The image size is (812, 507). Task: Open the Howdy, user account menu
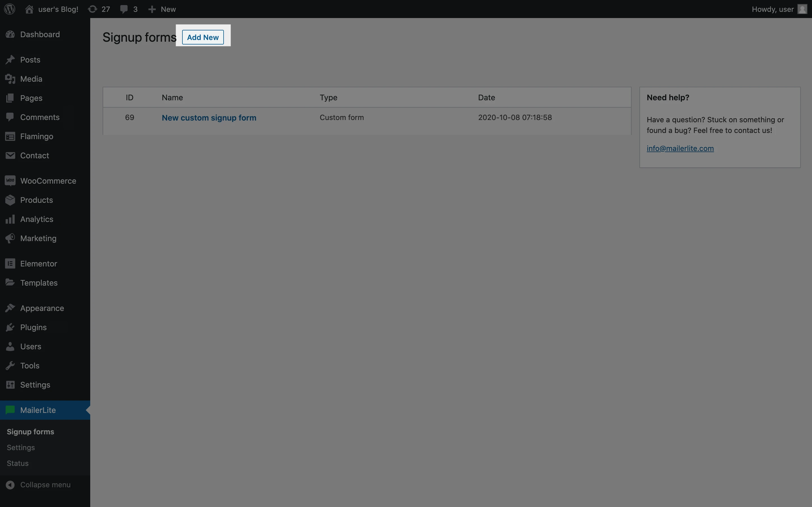[773, 9]
